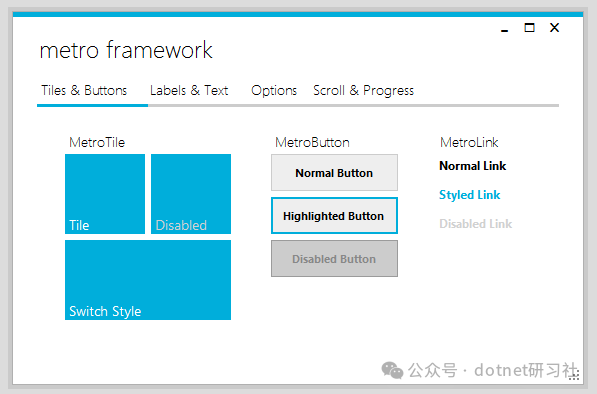597x394 pixels.
Task: Click the faded Disabled Link
Action: [x=476, y=224]
